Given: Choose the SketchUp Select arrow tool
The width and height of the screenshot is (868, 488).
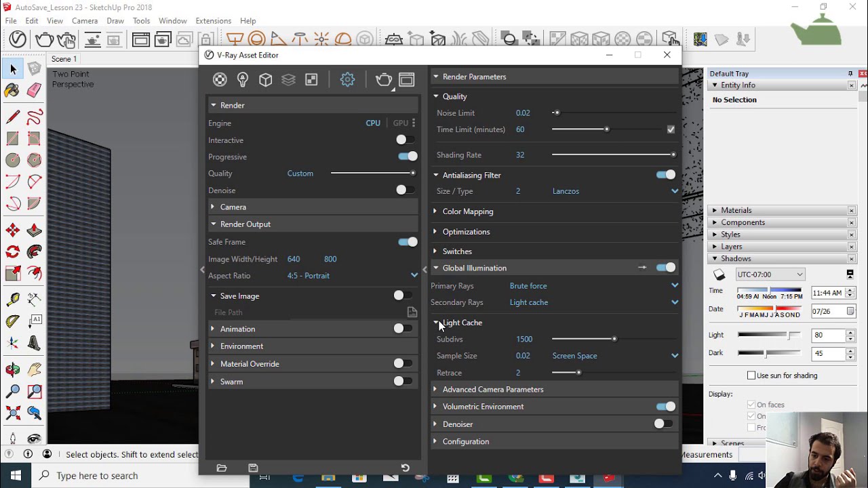Looking at the screenshot, I should tap(13, 69).
